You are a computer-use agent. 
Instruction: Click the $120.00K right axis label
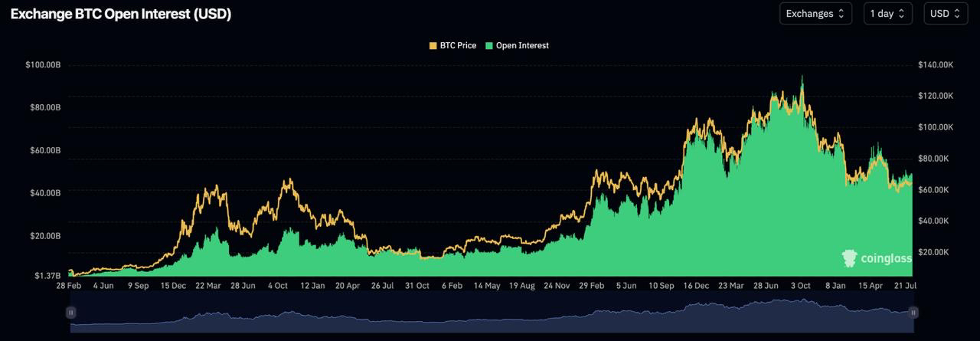click(936, 96)
